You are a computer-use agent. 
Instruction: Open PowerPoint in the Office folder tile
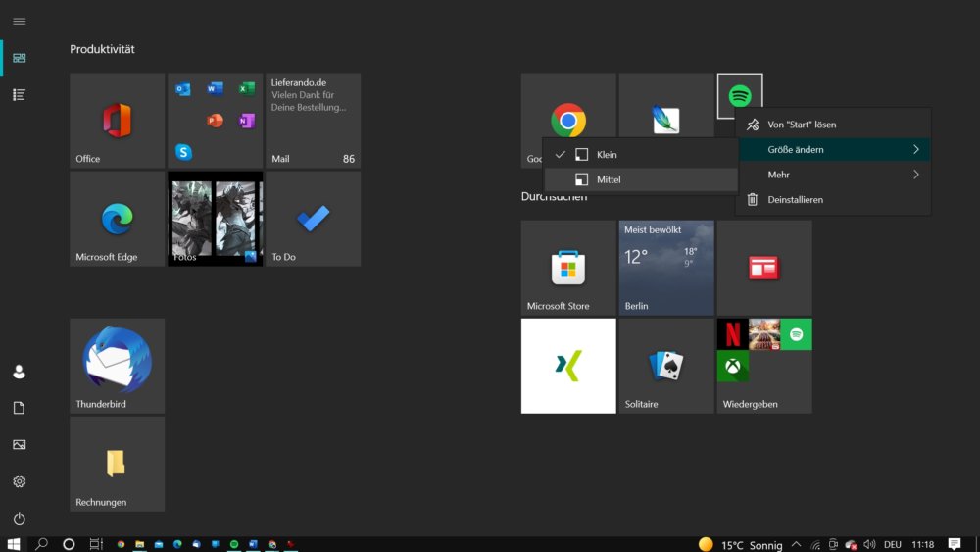pyautogui.click(x=215, y=120)
